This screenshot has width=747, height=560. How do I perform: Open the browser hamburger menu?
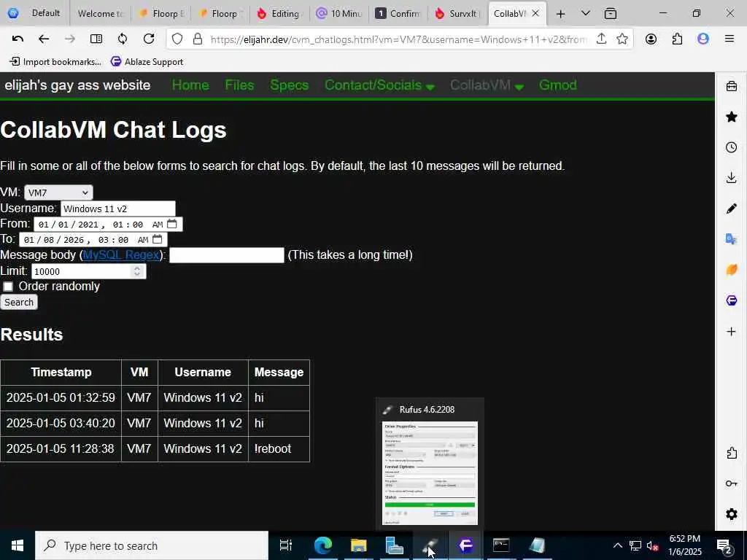pos(729,39)
